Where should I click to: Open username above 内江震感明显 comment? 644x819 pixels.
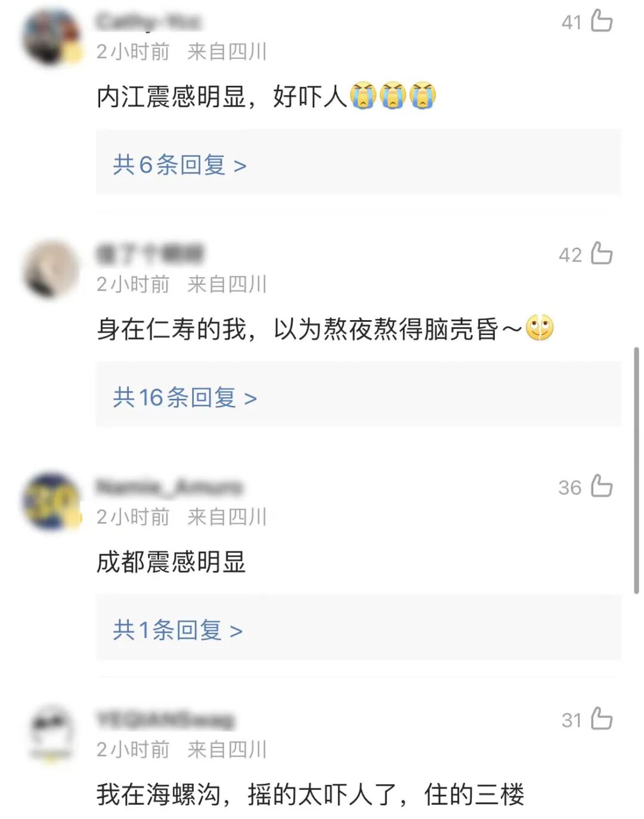point(148,22)
